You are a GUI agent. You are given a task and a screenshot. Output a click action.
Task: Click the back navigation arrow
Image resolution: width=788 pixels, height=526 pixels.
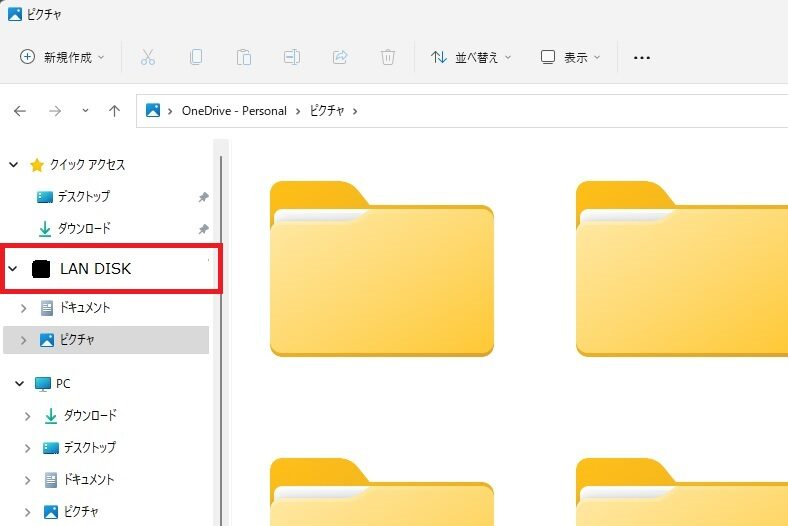[x=20, y=111]
